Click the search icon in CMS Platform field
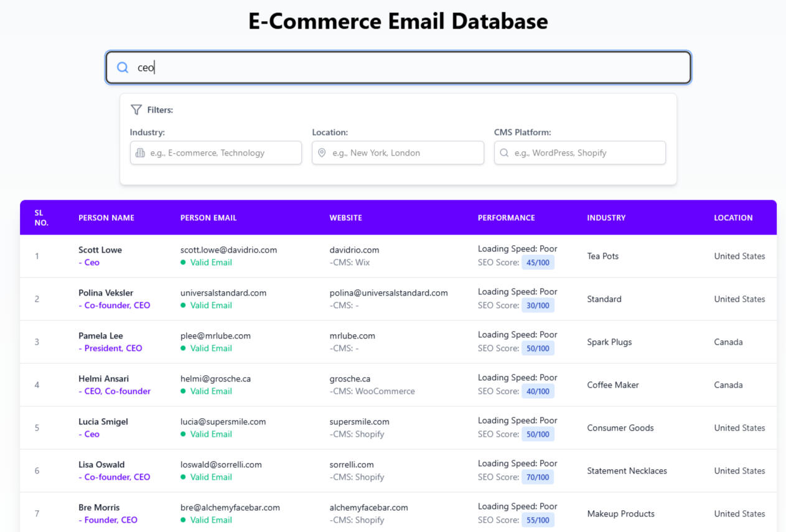This screenshot has height=532, width=786. click(x=504, y=153)
